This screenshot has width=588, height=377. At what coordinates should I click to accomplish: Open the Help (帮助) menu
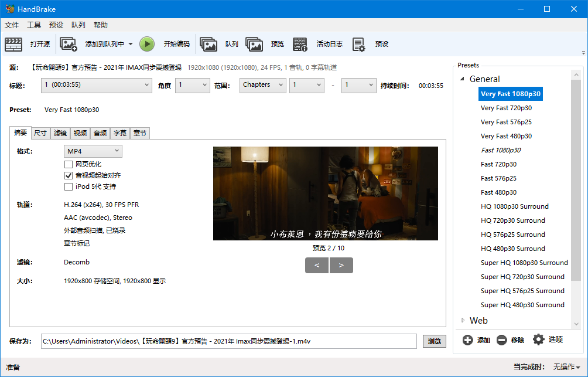(x=101, y=25)
